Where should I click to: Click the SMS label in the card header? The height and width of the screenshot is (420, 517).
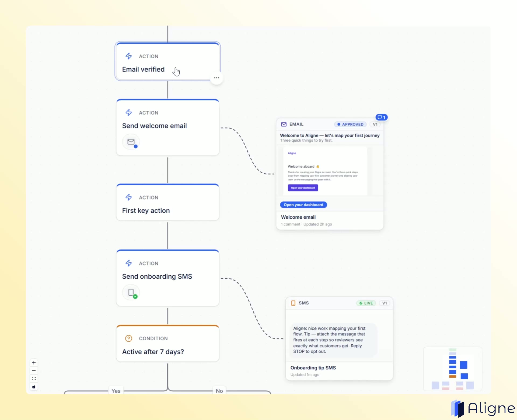[x=304, y=303]
